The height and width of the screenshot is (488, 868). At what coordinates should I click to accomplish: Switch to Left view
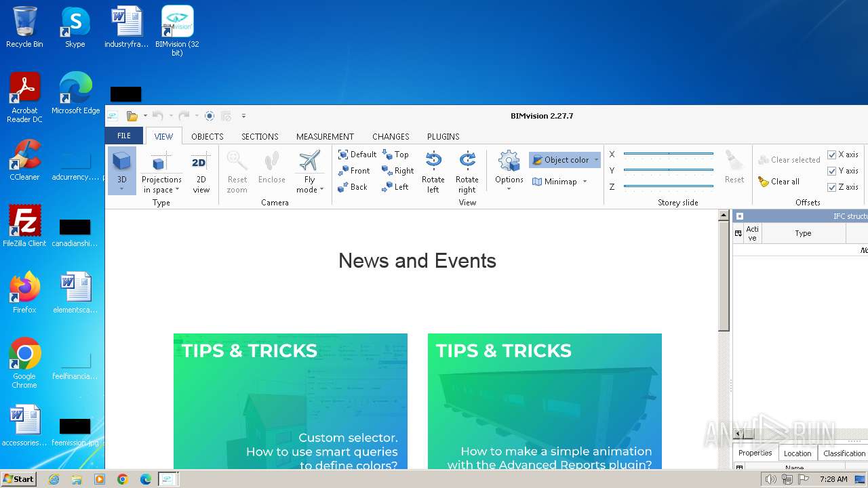(x=395, y=187)
